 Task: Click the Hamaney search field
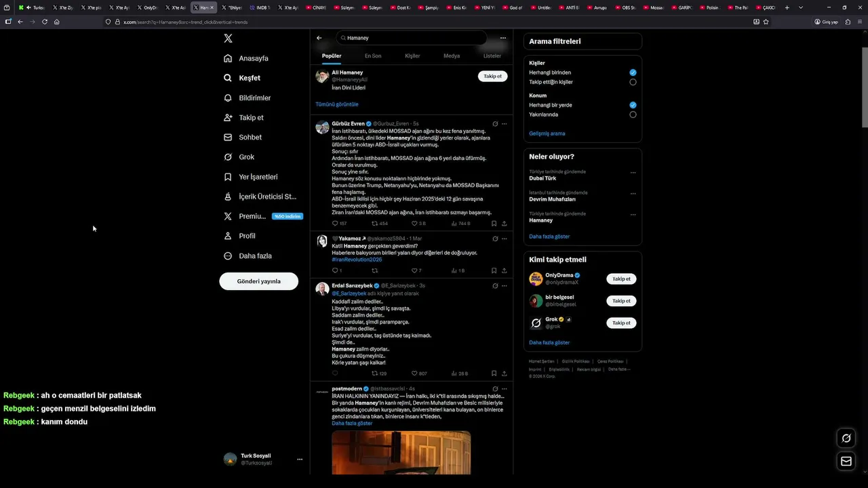point(412,38)
